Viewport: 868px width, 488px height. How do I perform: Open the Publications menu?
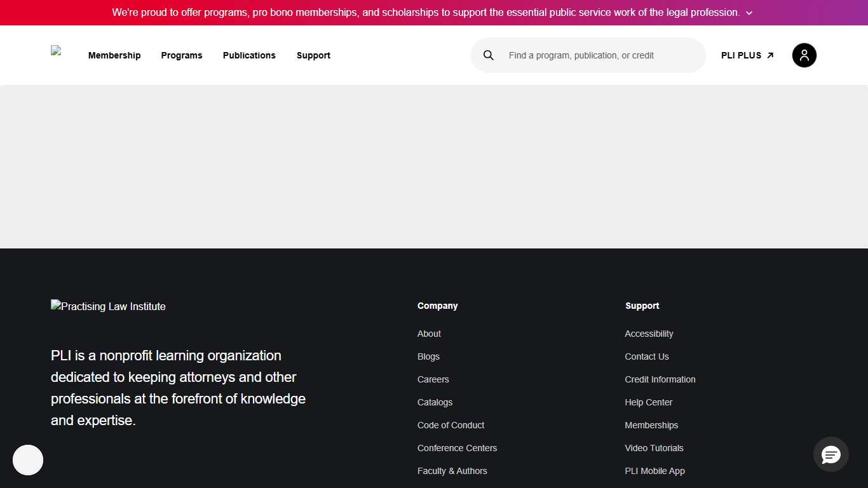pos(249,55)
